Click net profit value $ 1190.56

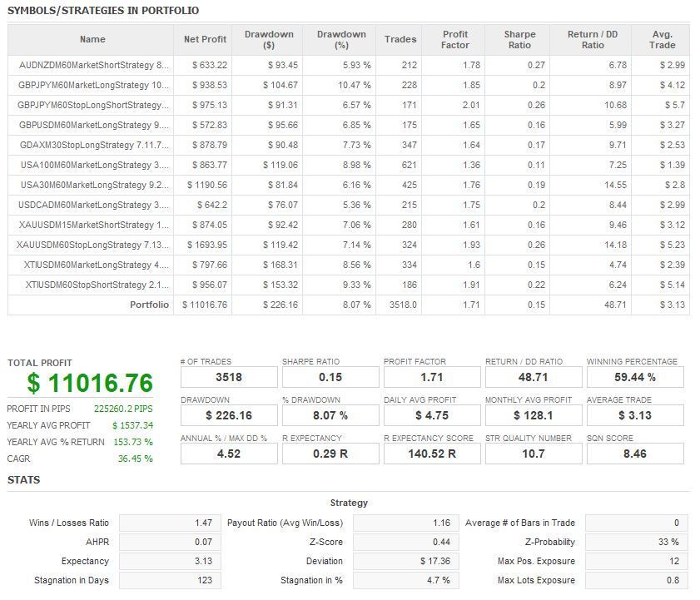[207, 185]
